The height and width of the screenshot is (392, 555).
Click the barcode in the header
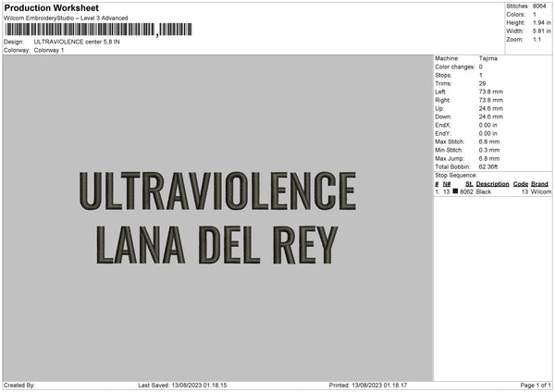(98, 30)
